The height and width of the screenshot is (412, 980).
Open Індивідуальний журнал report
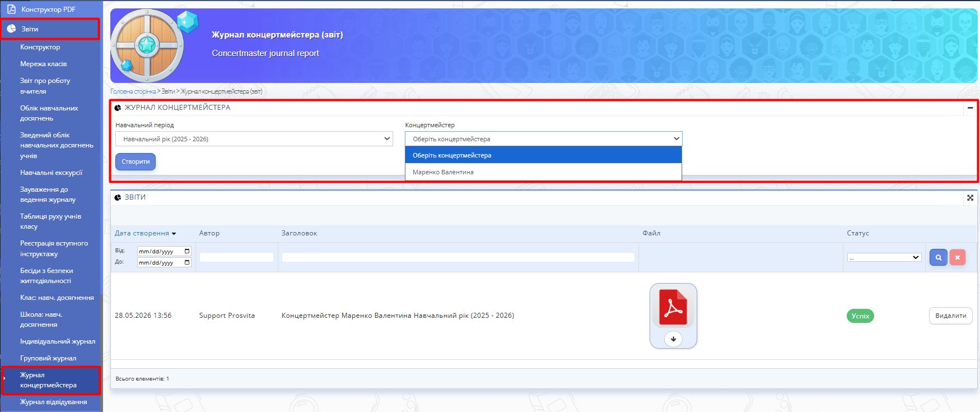click(x=58, y=341)
